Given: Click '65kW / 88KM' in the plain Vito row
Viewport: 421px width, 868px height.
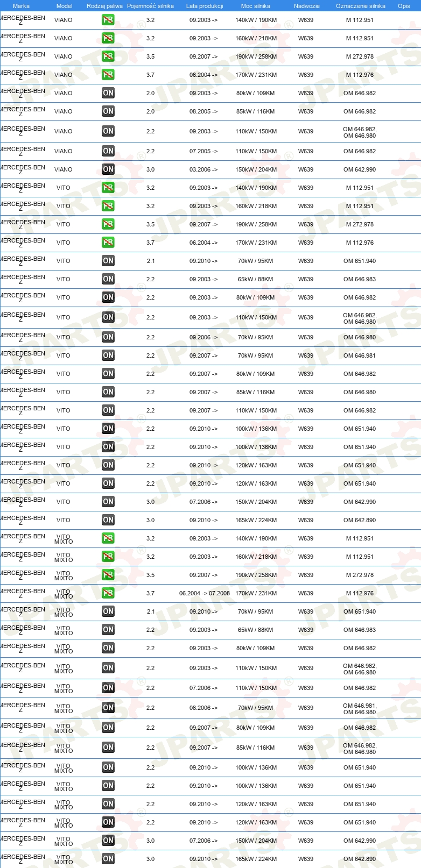Looking at the screenshot, I should pyautogui.click(x=256, y=279).
